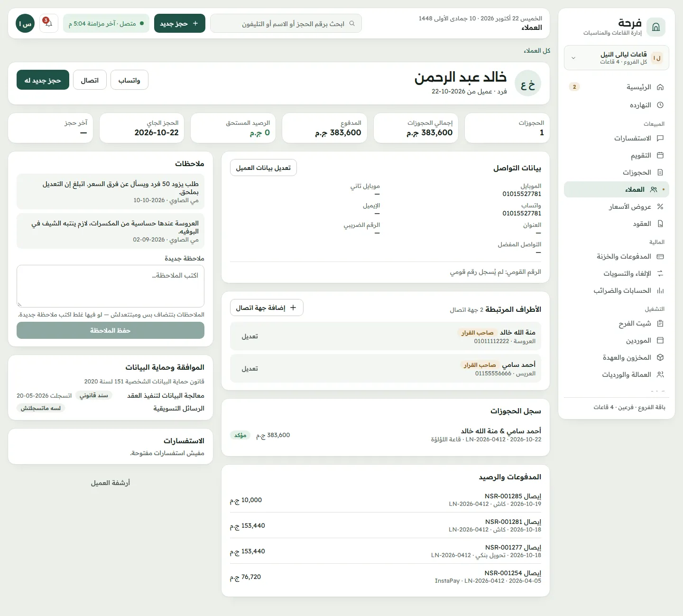Click the الحجوزات sidebar icon
Screen dimensions: 683x616
pos(660,172)
